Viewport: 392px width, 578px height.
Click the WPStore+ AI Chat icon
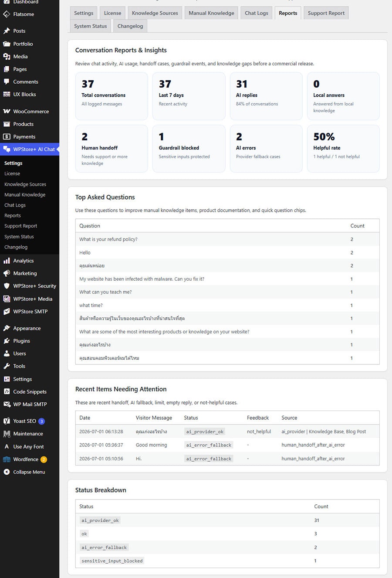pyautogui.click(x=7, y=150)
